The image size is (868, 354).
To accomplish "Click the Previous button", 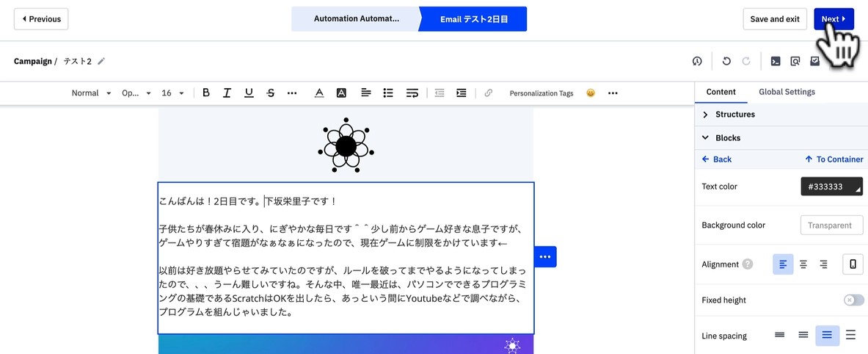I will (x=41, y=19).
